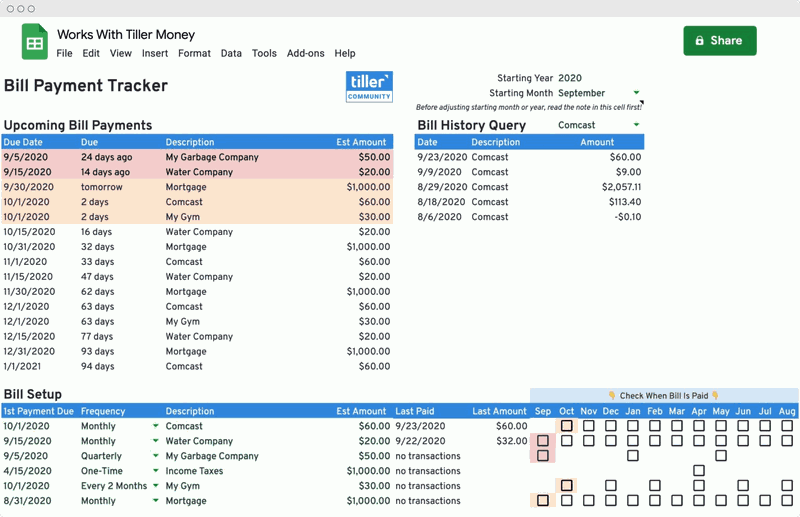Screen dimensions: 800x517
Task: Select the Last Paid 9/22/2020 cell
Action: pos(420,440)
